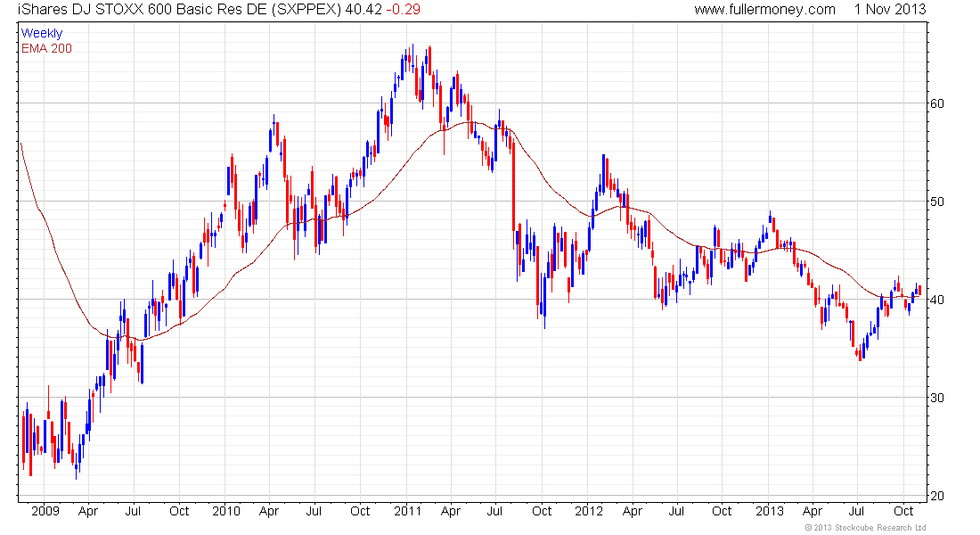This screenshot has height=535, width=980.
Task: Open the www.fullermoney.com text
Action: click(765, 10)
